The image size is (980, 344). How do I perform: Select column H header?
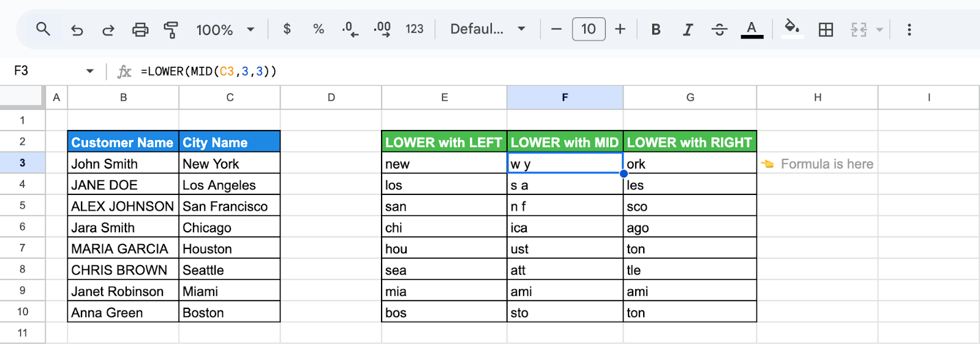pyautogui.click(x=817, y=97)
